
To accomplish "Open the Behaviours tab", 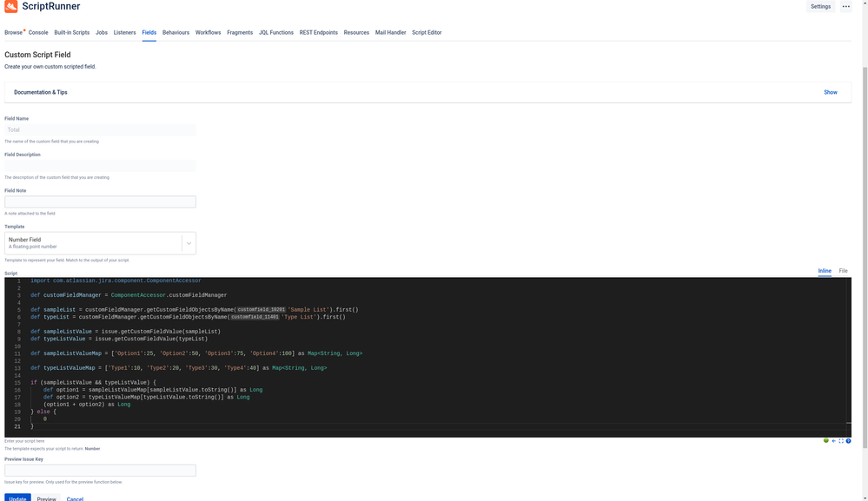I will [x=176, y=33].
